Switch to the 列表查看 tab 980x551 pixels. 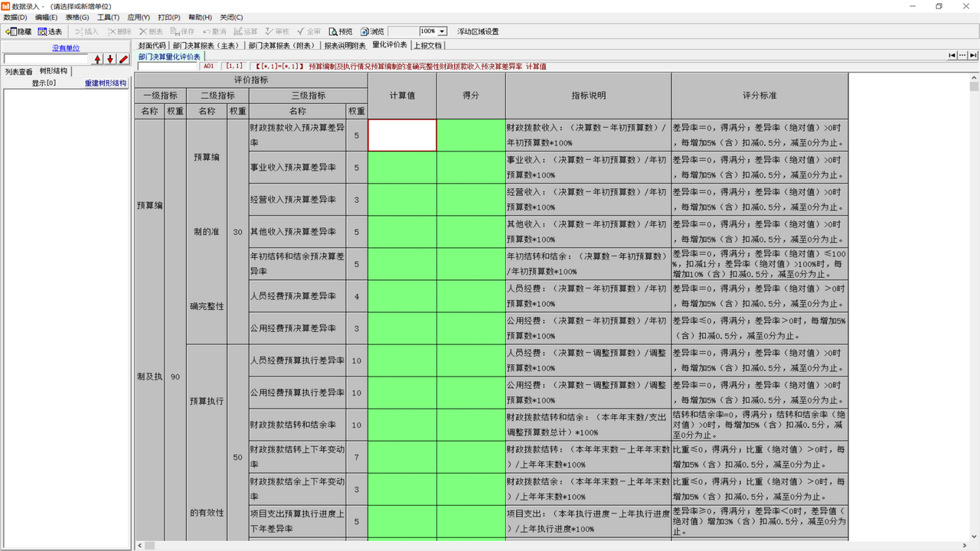click(x=17, y=70)
